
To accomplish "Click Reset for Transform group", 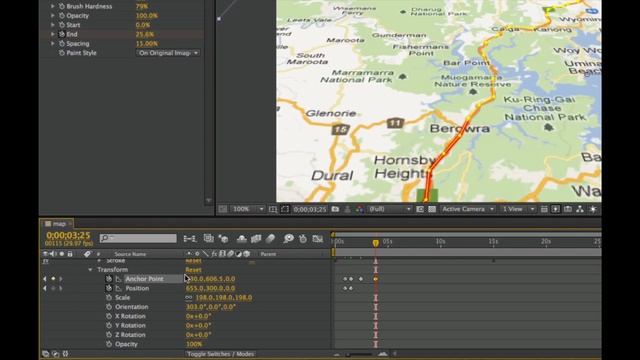I will pyautogui.click(x=193, y=270).
